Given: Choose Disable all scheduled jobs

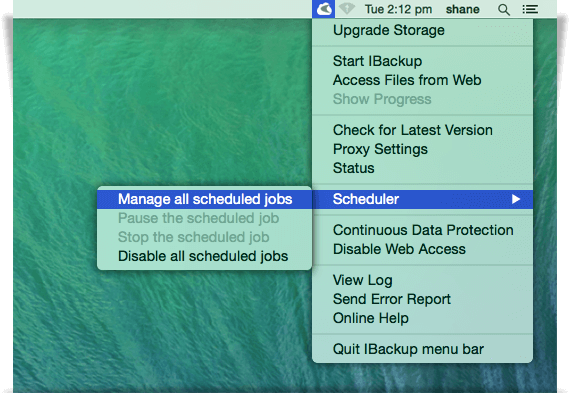Looking at the screenshot, I should pos(204,256).
